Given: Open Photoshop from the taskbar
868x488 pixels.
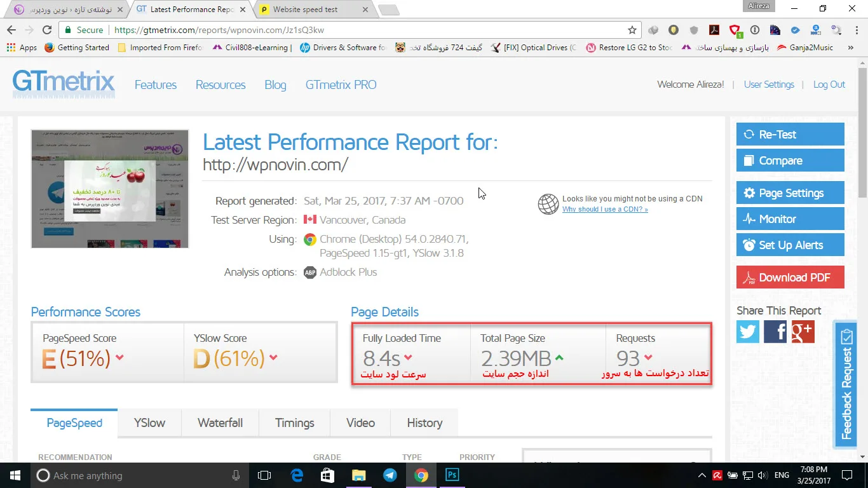Looking at the screenshot, I should (x=452, y=475).
